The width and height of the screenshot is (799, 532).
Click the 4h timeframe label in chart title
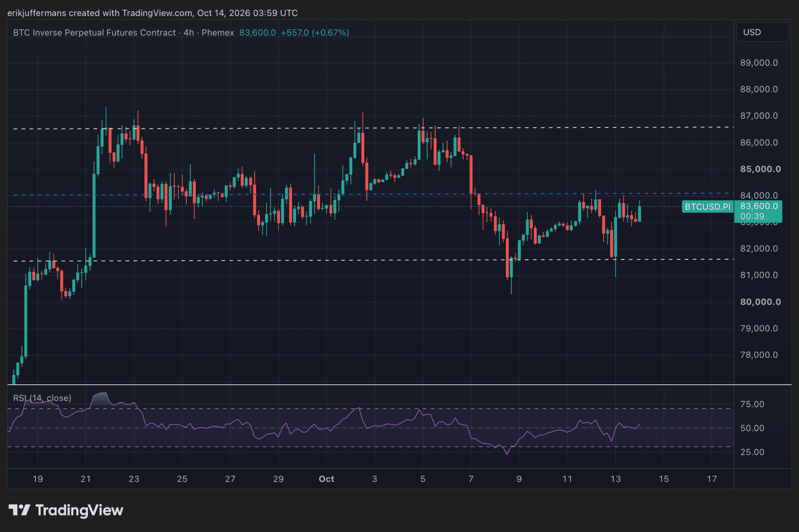[x=189, y=33]
